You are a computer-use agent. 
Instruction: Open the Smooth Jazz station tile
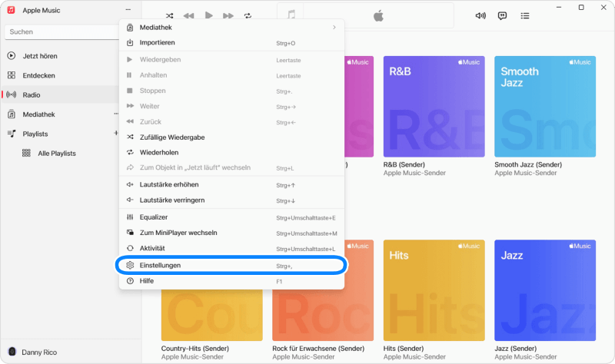(x=545, y=107)
